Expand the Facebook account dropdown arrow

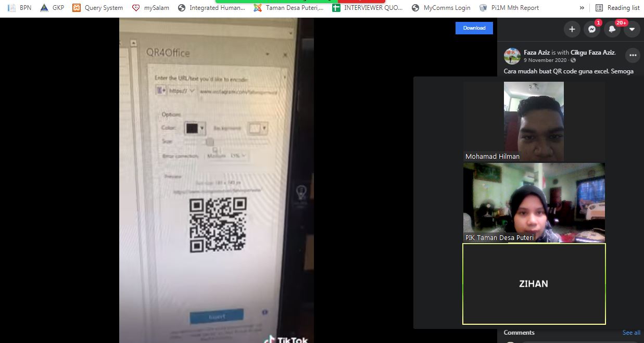(x=632, y=29)
